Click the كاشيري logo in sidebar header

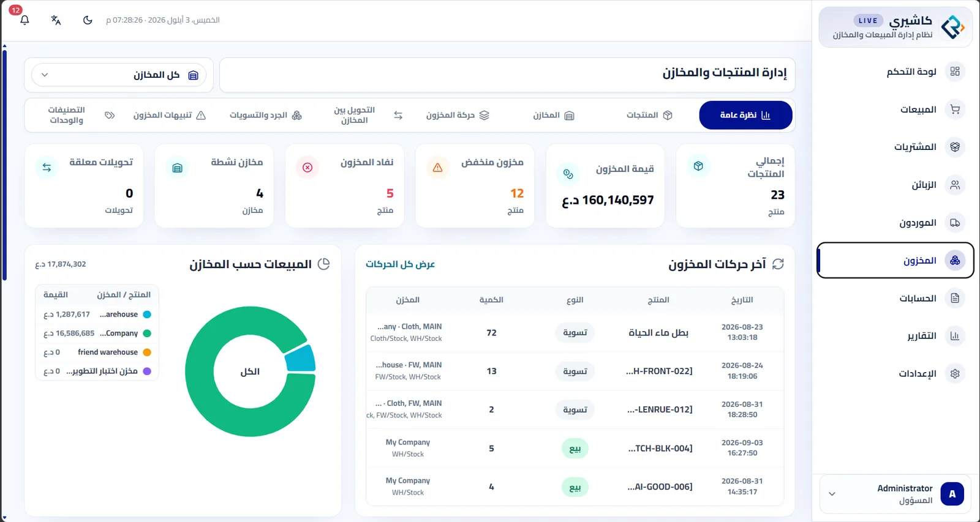[952, 27]
